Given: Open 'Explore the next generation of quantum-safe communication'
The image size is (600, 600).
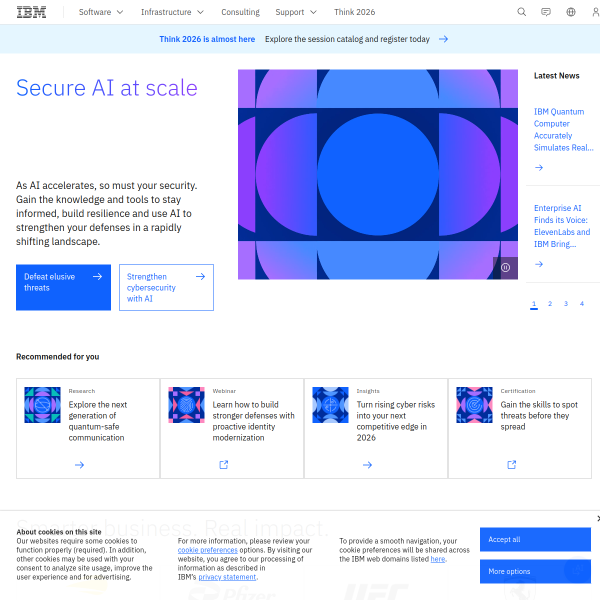Looking at the screenshot, I should coord(98,421).
